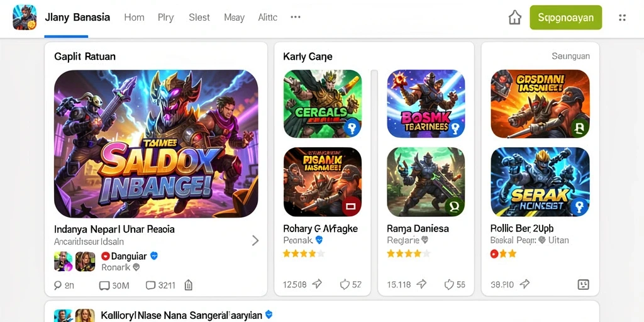The width and height of the screenshot is (644, 322).
Task: Open the 50M comments icon
Action: [104, 285]
